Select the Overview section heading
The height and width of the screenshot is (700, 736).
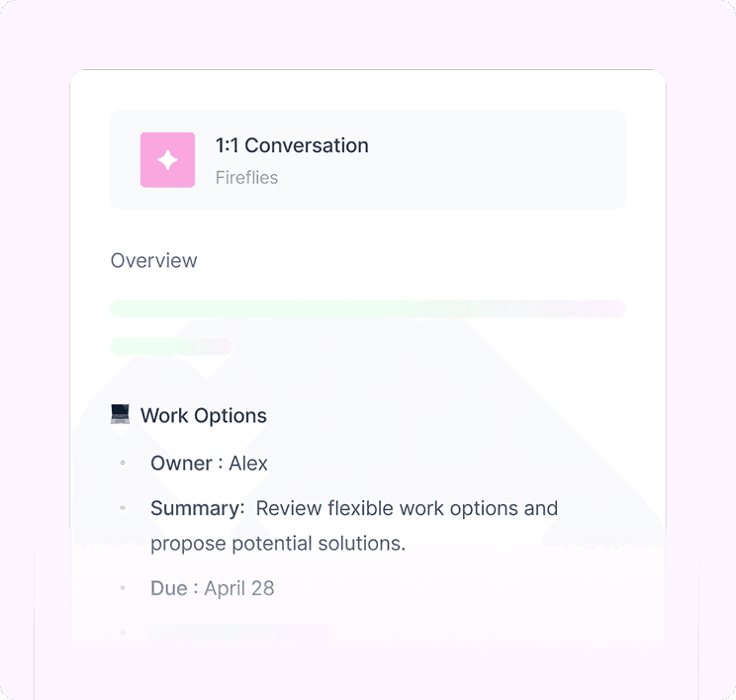pyautogui.click(x=154, y=261)
